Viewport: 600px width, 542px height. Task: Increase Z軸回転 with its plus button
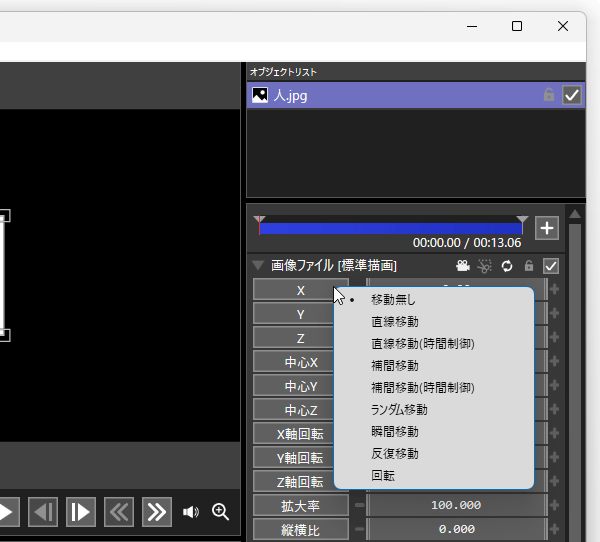click(x=554, y=481)
